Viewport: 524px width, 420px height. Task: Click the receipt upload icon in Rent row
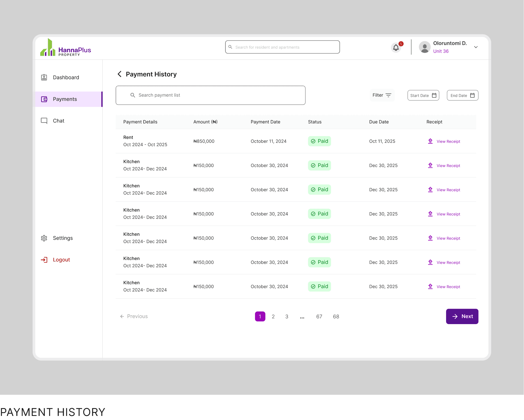point(430,141)
